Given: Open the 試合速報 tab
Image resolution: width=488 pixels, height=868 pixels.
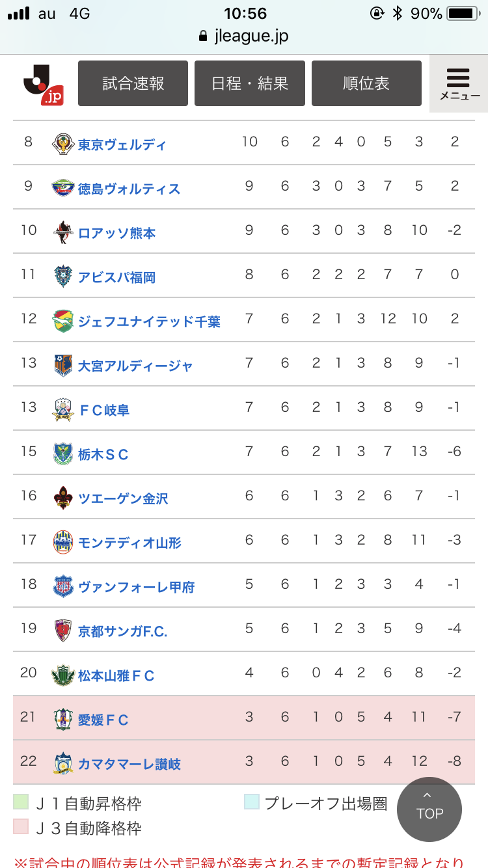Looking at the screenshot, I should point(133,83).
